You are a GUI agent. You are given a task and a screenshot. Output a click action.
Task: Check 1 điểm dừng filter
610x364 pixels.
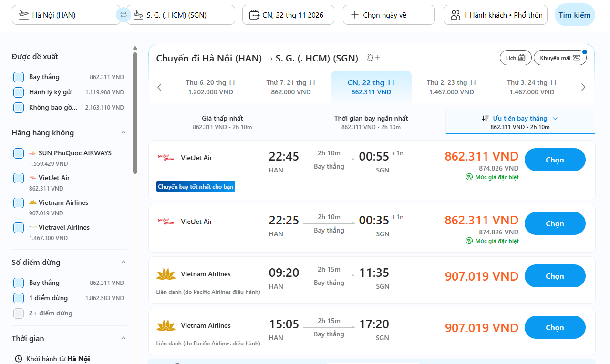pyautogui.click(x=19, y=298)
